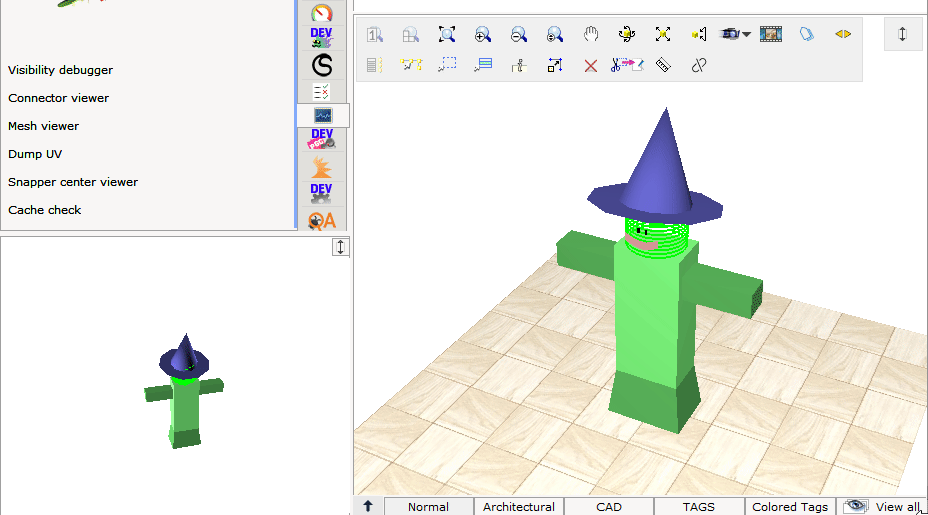The width and height of the screenshot is (928, 515).
Task: Open the checklist sidebar tab
Action: tap(322, 92)
